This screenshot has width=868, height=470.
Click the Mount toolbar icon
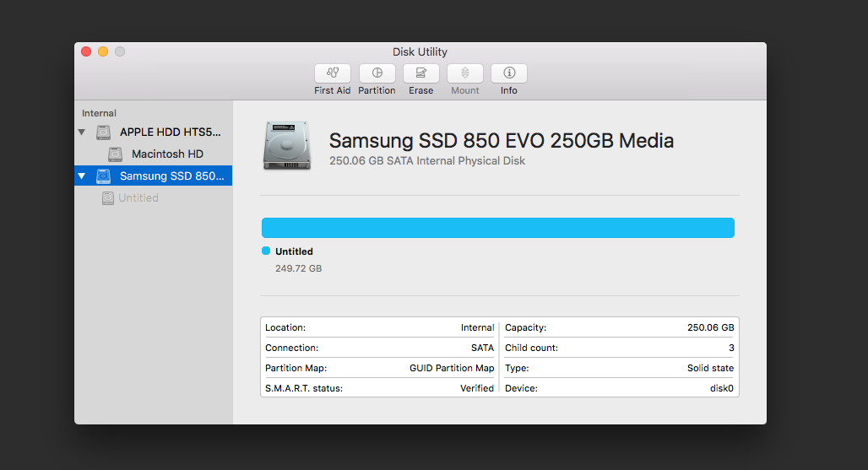point(465,73)
